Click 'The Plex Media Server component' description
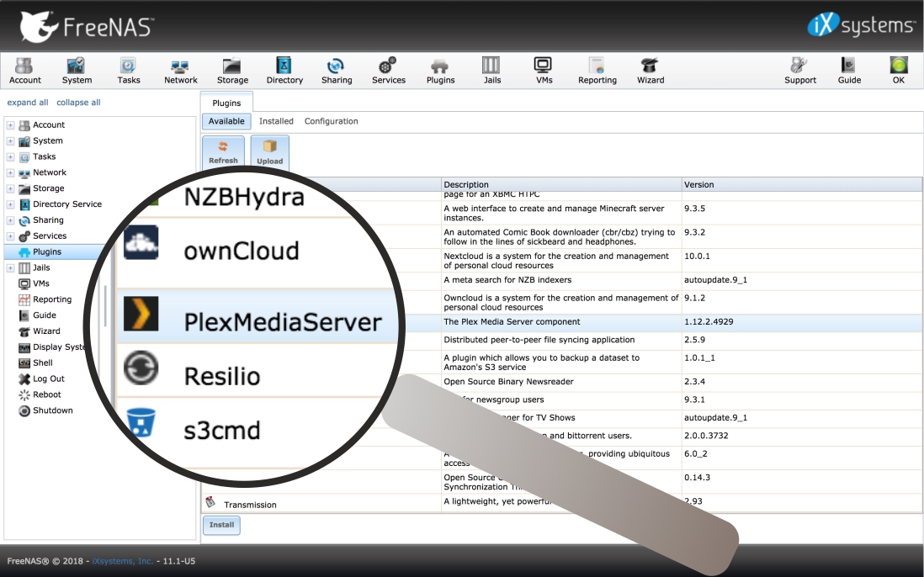The height and width of the screenshot is (577, 924). tap(512, 322)
